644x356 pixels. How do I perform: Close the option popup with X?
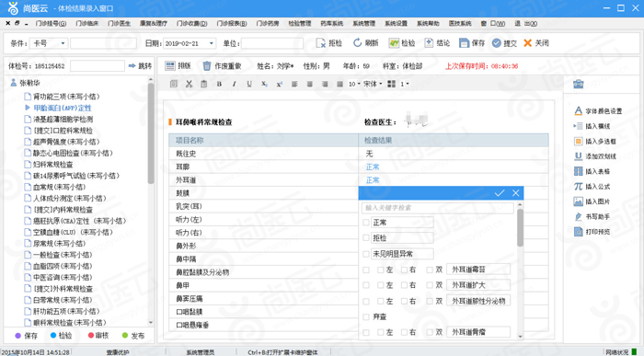tap(516, 193)
